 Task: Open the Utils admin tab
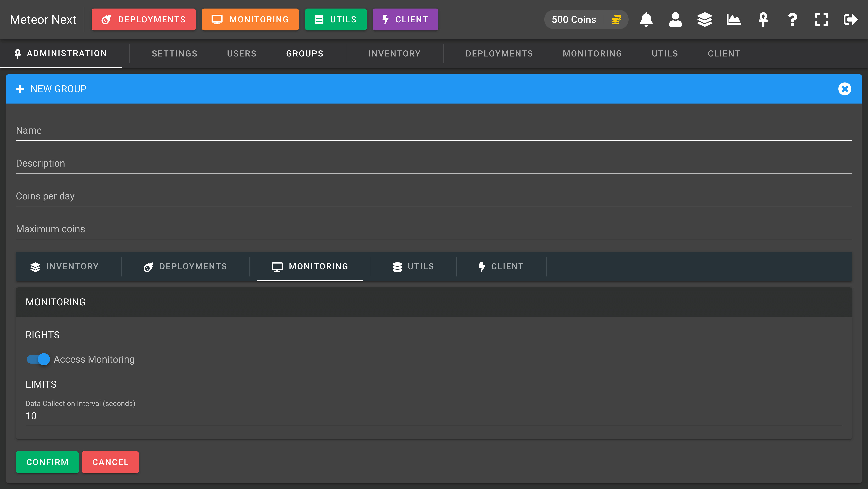(x=665, y=54)
